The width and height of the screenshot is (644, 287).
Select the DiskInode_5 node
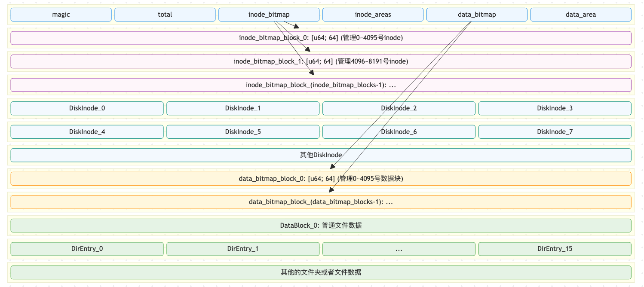point(243,132)
